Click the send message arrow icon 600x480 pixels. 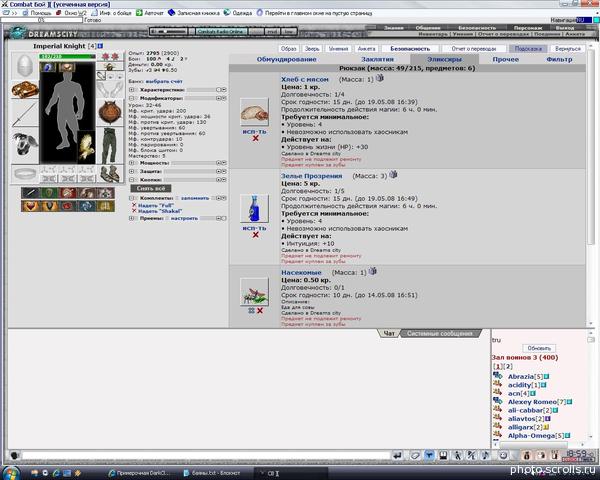[398, 455]
